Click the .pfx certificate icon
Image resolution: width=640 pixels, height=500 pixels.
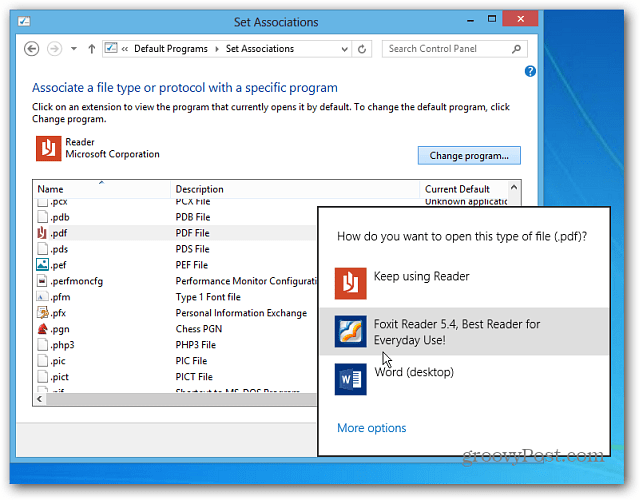coord(42,313)
